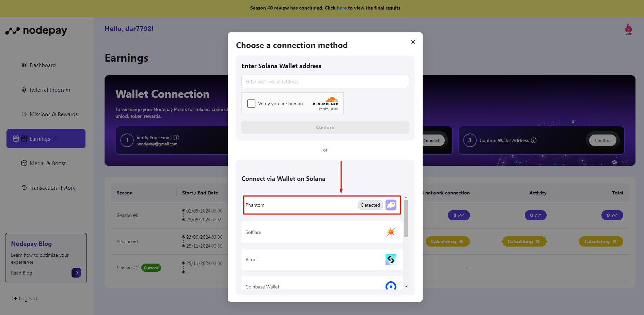
Task: Open Cloudflare Privacy link
Action: pyautogui.click(x=323, y=109)
